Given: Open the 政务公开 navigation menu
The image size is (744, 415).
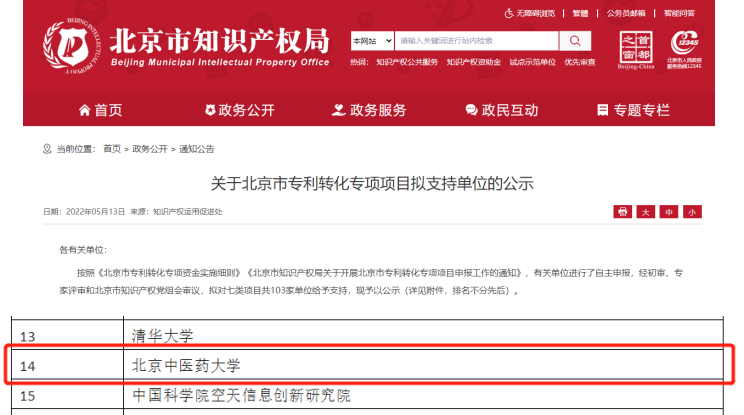Looking at the screenshot, I should (x=239, y=110).
